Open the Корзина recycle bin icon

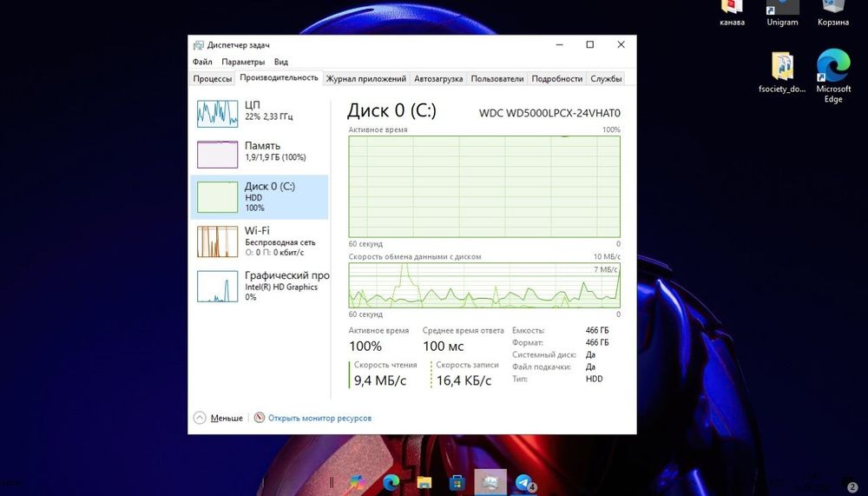click(x=833, y=13)
